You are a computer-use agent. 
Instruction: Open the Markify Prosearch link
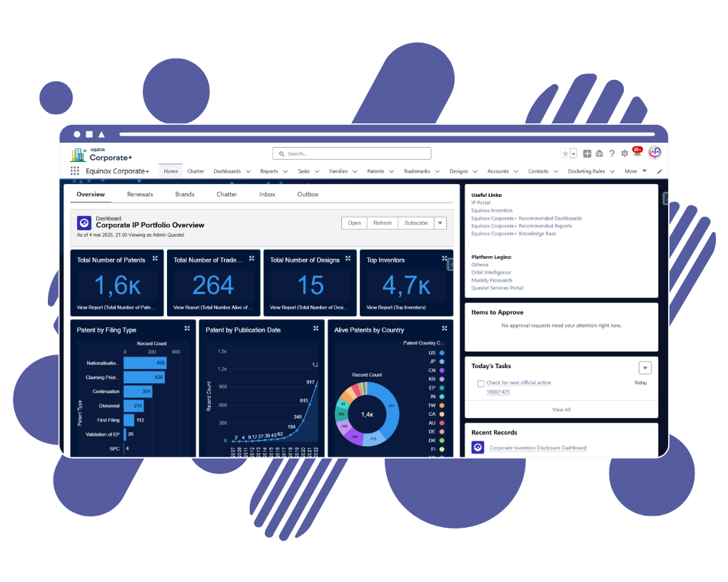point(492,280)
